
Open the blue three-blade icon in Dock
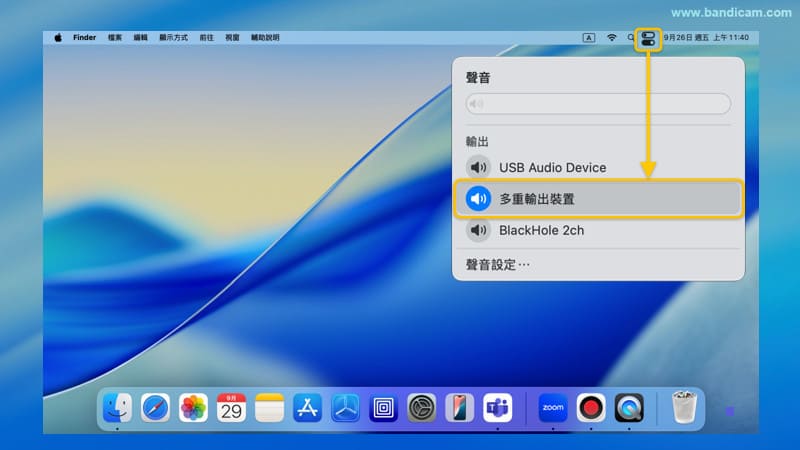pyautogui.click(x=345, y=408)
